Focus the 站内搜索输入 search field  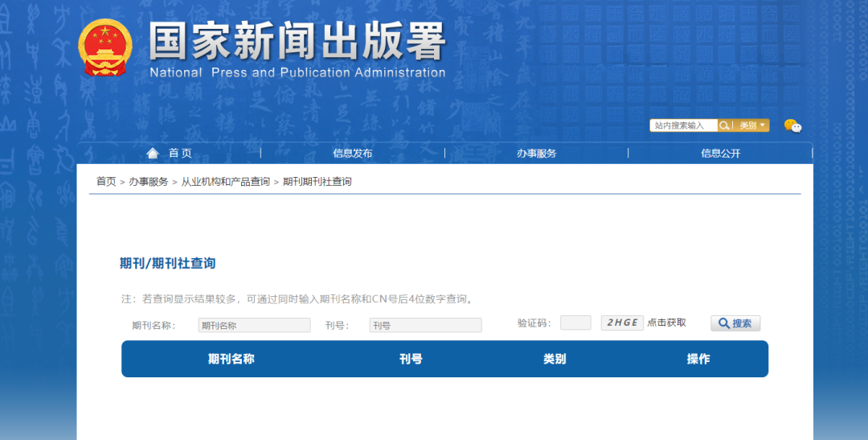pyautogui.click(x=684, y=125)
